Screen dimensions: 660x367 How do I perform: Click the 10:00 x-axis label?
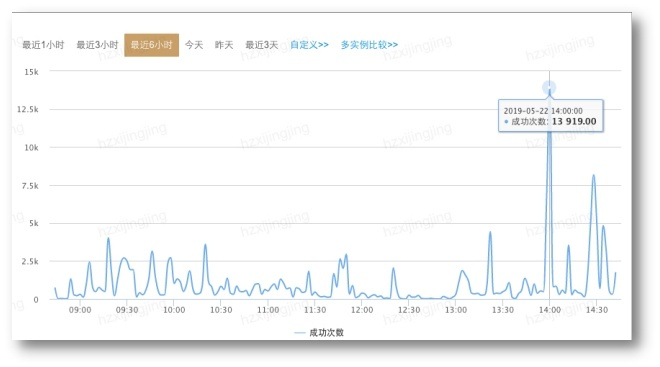pyautogui.click(x=174, y=310)
